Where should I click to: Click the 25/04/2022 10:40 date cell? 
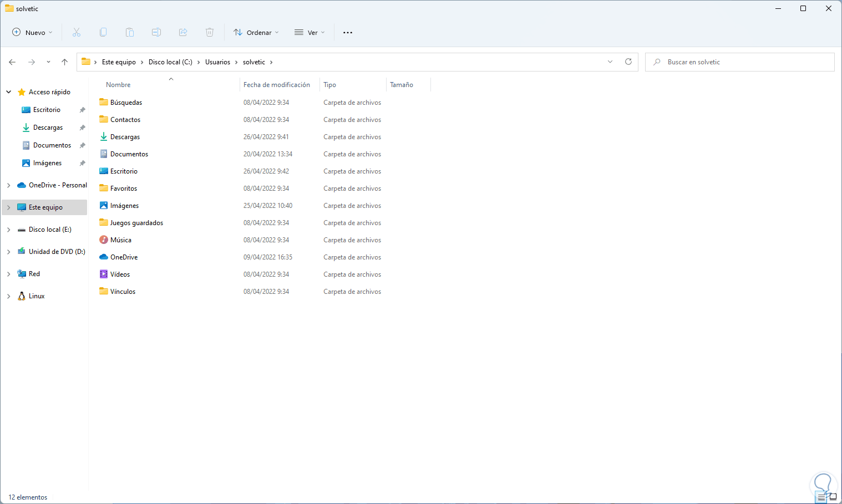pos(268,206)
